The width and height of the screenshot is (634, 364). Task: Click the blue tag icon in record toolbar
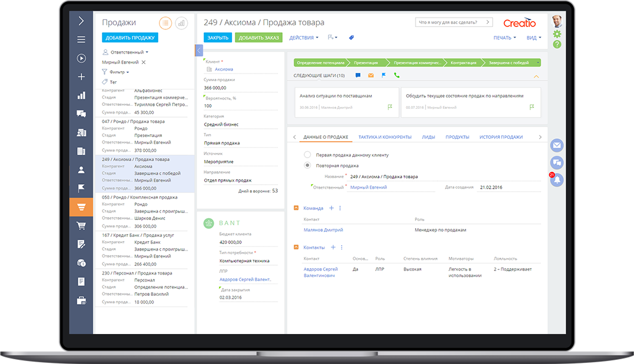(351, 38)
